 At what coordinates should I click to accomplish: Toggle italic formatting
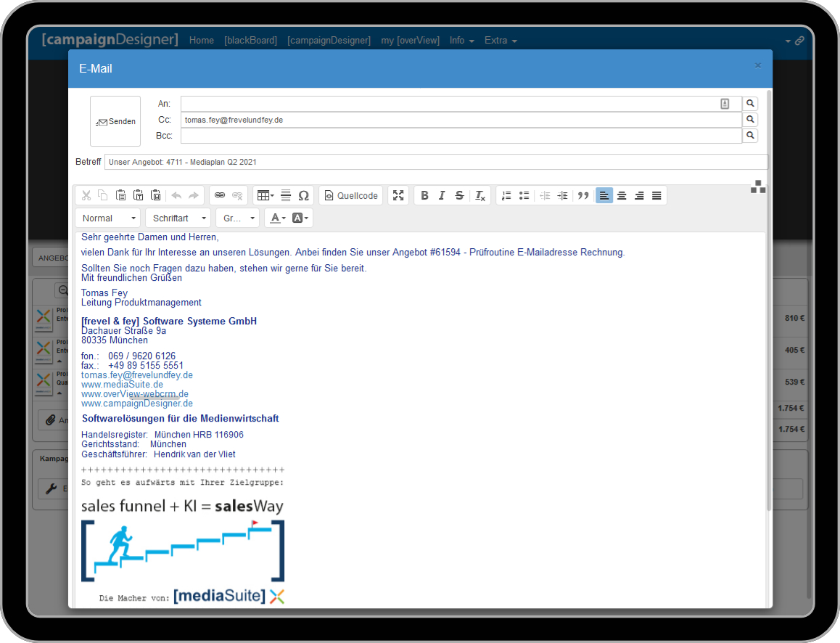coord(442,195)
